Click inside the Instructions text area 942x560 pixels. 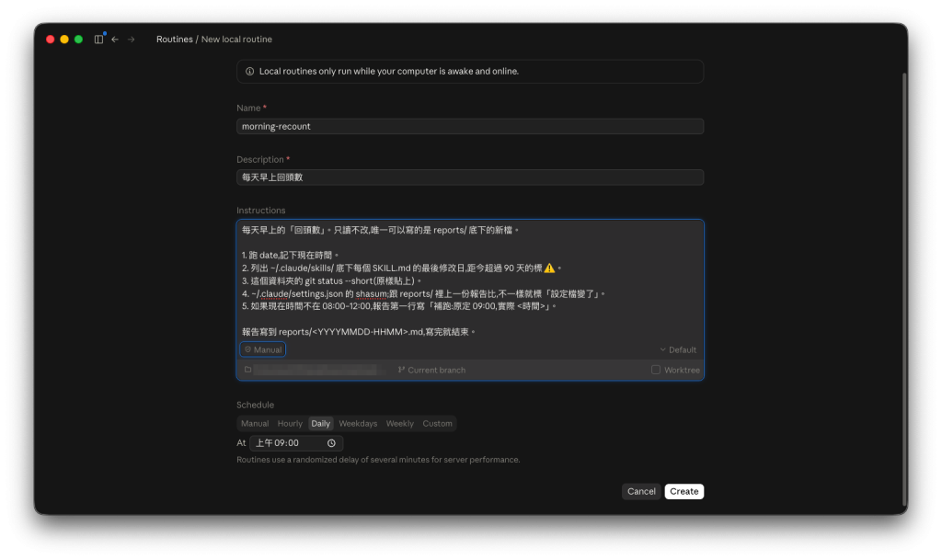[x=470, y=280]
